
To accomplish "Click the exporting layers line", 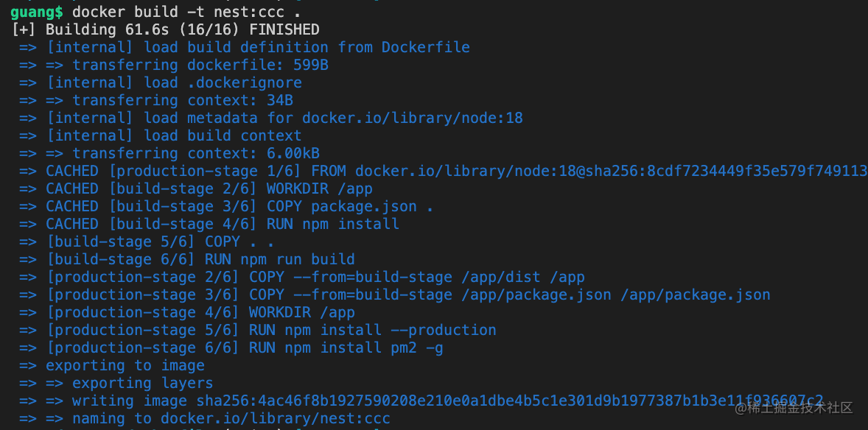I will pyautogui.click(x=116, y=384).
